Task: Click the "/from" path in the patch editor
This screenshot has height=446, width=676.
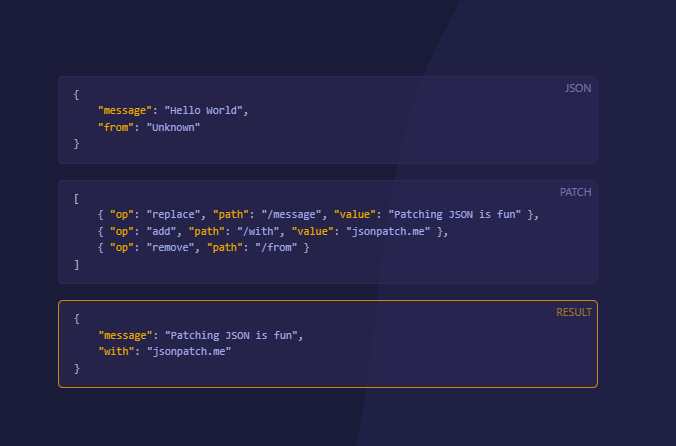Action: [x=278, y=248]
